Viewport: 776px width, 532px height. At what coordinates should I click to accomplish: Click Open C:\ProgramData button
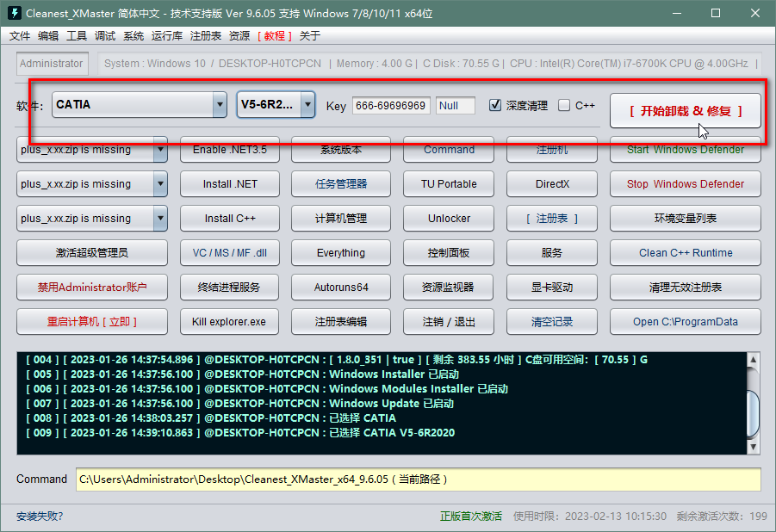(686, 322)
